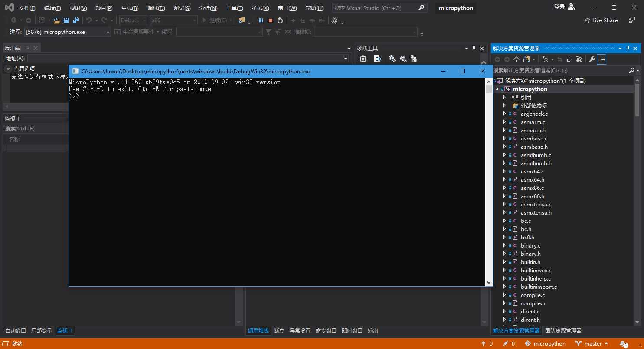Toggle Solution Explorer's highlighted preview-selected-items icon
Viewport: 644px width, 349px height.
coord(601,59)
